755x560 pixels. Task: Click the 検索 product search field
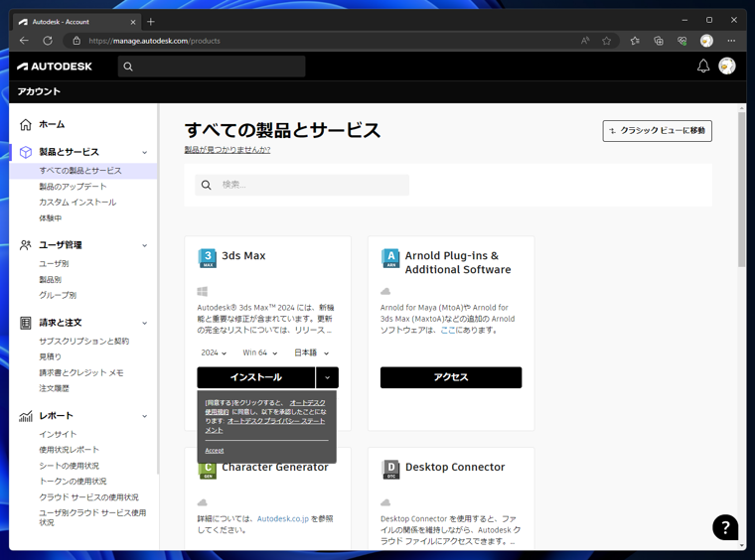pyautogui.click(x=302, y=185)
